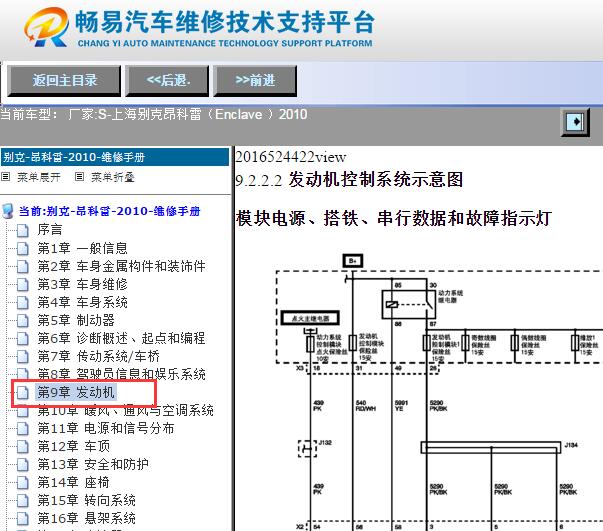Select 第9章 发动机 chapter
This screenshot has width=603, height=531.
click(76, 393)
